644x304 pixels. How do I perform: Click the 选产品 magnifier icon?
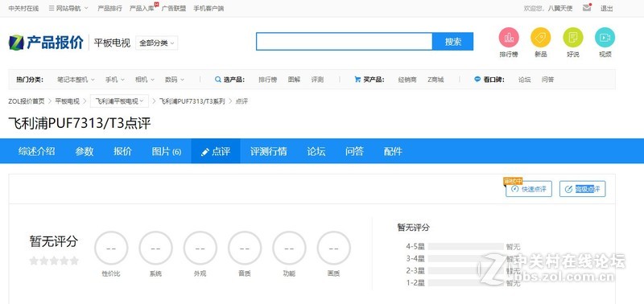pos(218,80)
